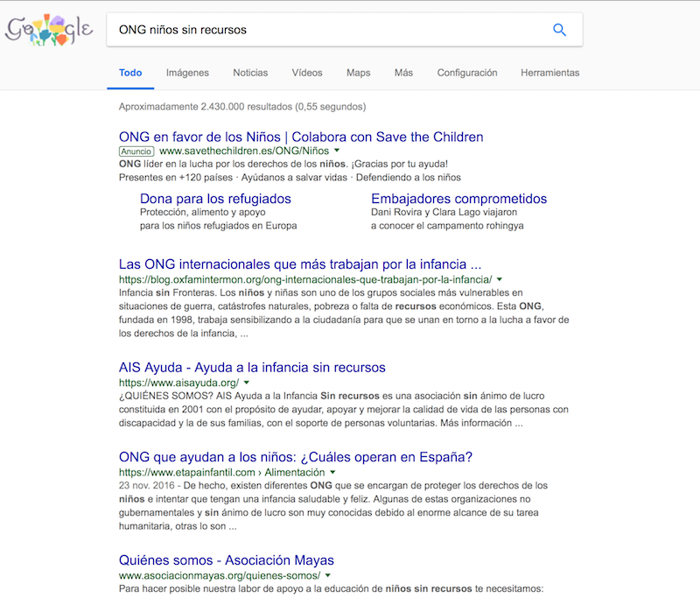Image resolution: width=700 pixels, height=598 pixels.
Task: Open 'Embajadores comprometidos' sitelink
Action: pos(458,199)
